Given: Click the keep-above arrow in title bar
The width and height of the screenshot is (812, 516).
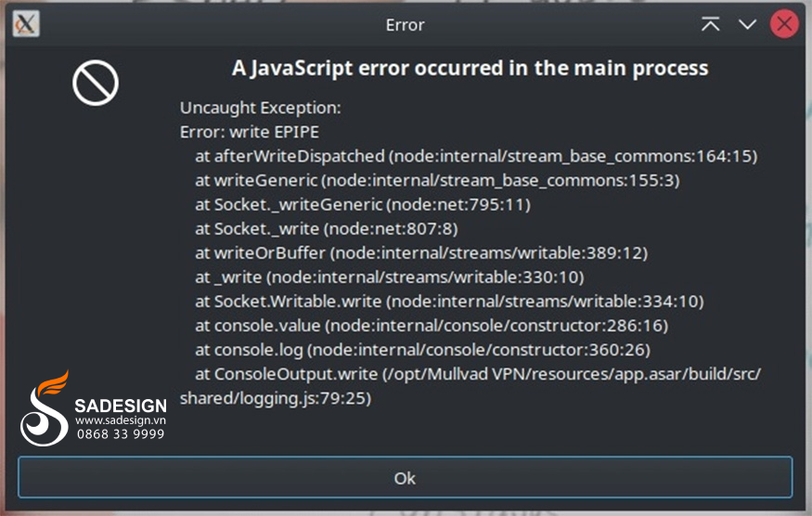Looking at the screenshot, I should [x=711, y=24].
